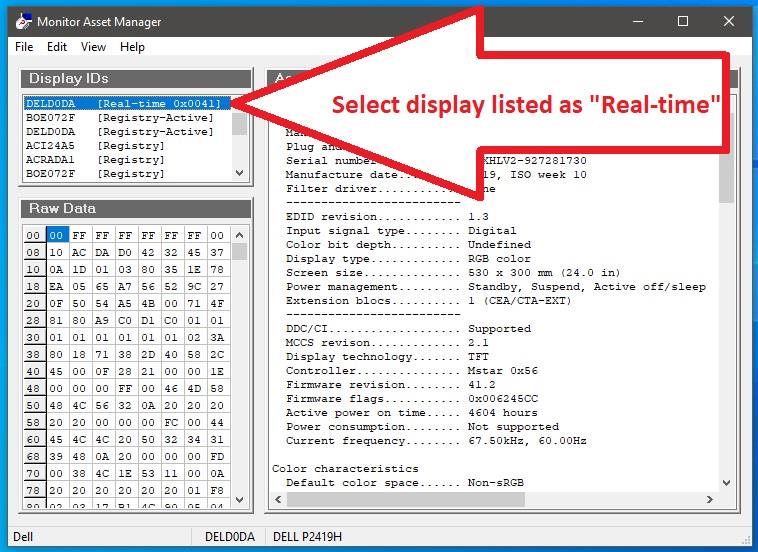
Task: Select byte 4F in raw data row 20
Action: click(x=217, y=303)
